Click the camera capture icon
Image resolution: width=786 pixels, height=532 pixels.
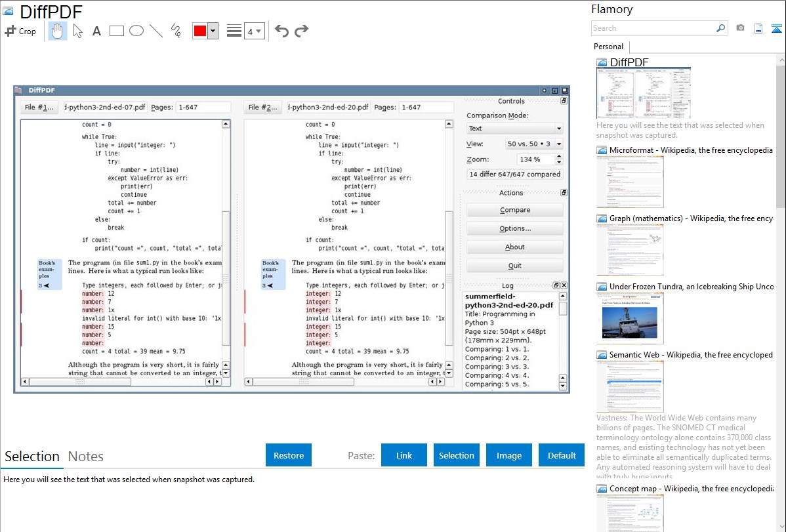(x=740, y=28)
